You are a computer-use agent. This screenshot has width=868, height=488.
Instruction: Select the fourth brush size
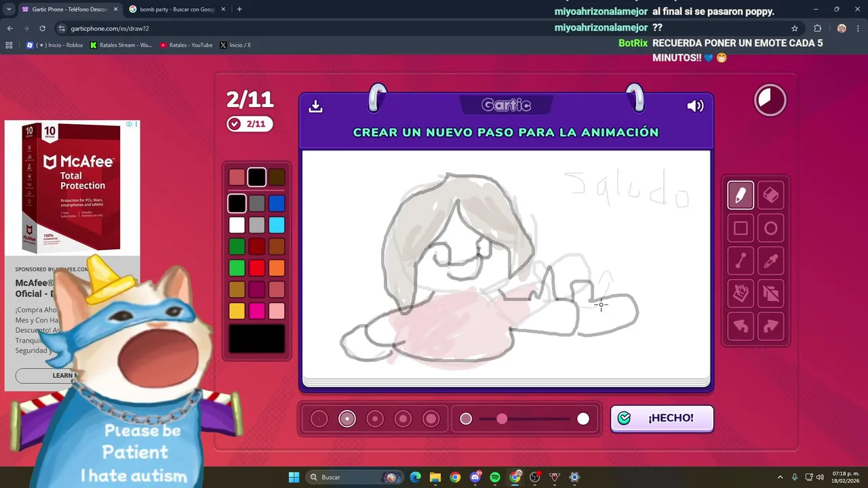click(x=403, y=419)
